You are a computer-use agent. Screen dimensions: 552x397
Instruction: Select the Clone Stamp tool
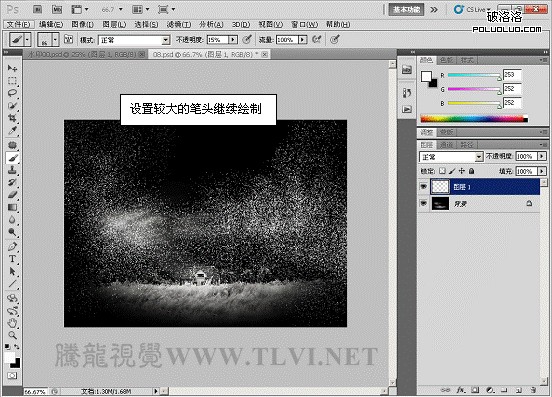(12, 170)
